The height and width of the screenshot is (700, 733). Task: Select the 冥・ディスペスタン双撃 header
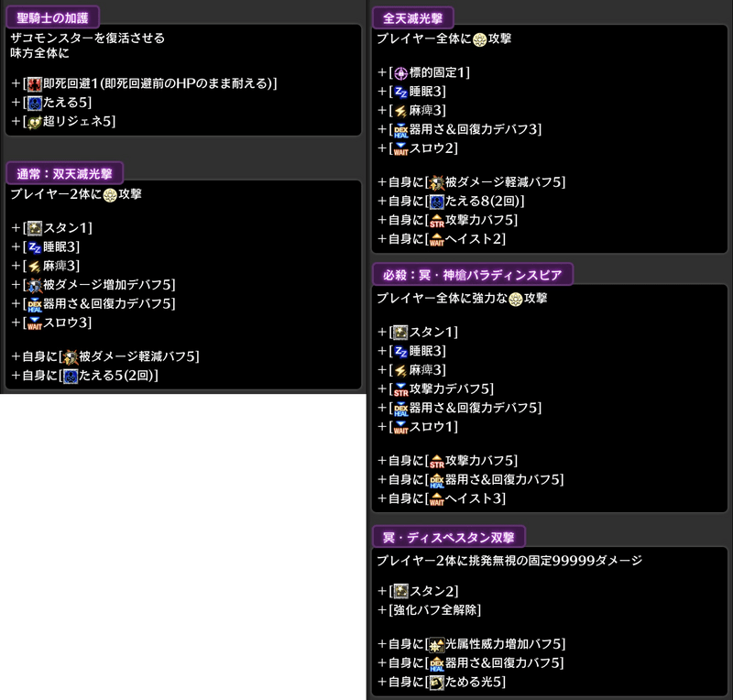(x=448, y=537)
